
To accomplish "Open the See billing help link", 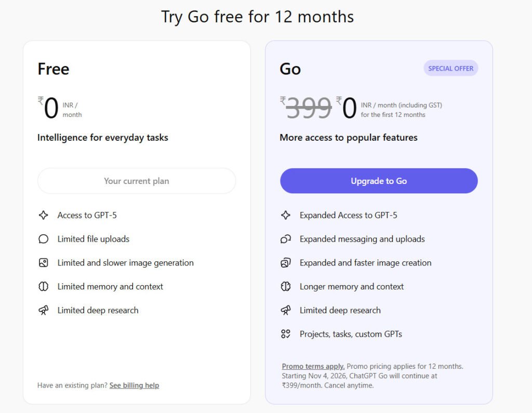I will [x=134, y=385].
